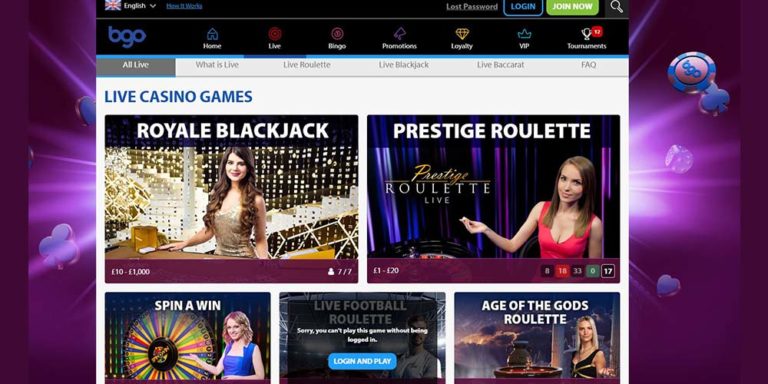Select the Live casino chip icon

tap(275, 34)
